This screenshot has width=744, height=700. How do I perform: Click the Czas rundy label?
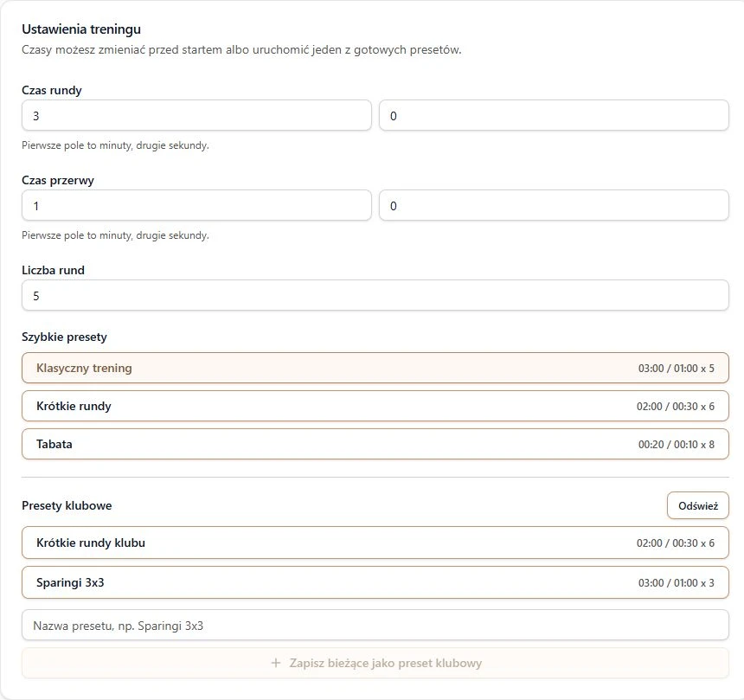coord(52,90)
